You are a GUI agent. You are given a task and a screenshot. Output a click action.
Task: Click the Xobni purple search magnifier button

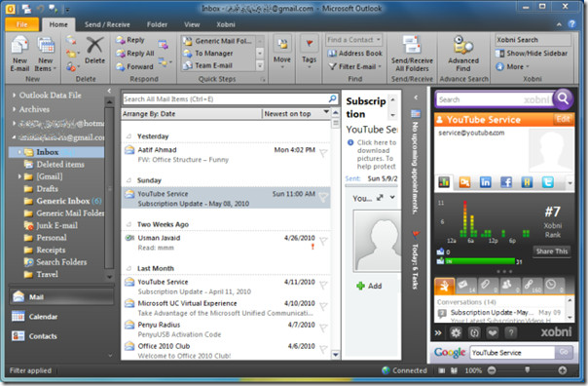[x=563, y=98]
